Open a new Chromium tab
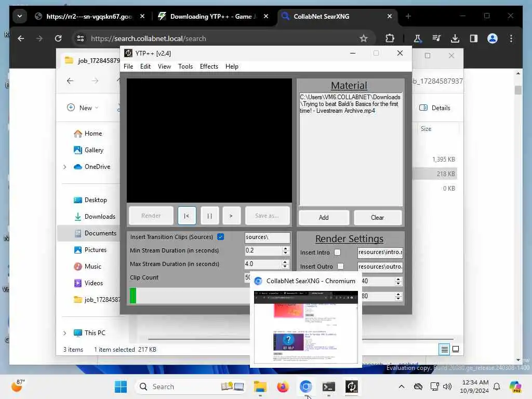The height and width of the screenshot is (399, 532). coord(408,16)
